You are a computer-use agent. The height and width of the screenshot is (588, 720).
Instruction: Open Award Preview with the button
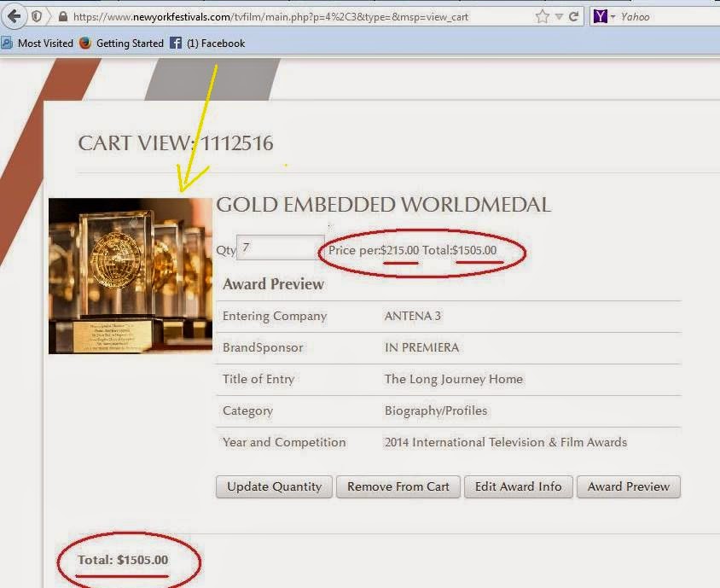(629, 486)
